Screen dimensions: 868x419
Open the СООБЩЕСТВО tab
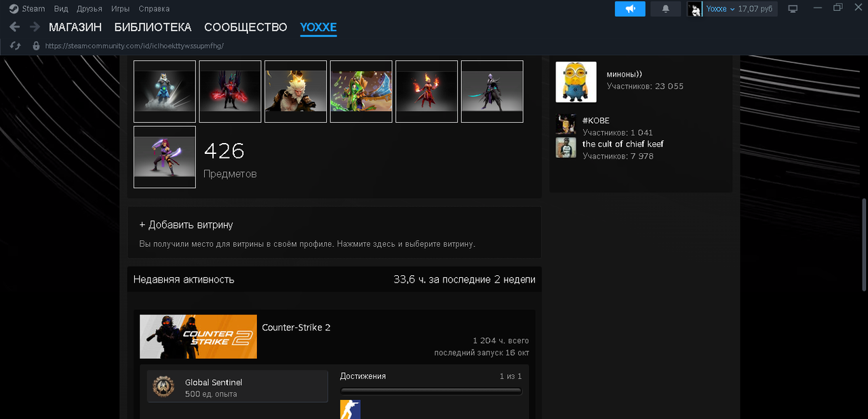pyautogui.click(x=246, y=27)
